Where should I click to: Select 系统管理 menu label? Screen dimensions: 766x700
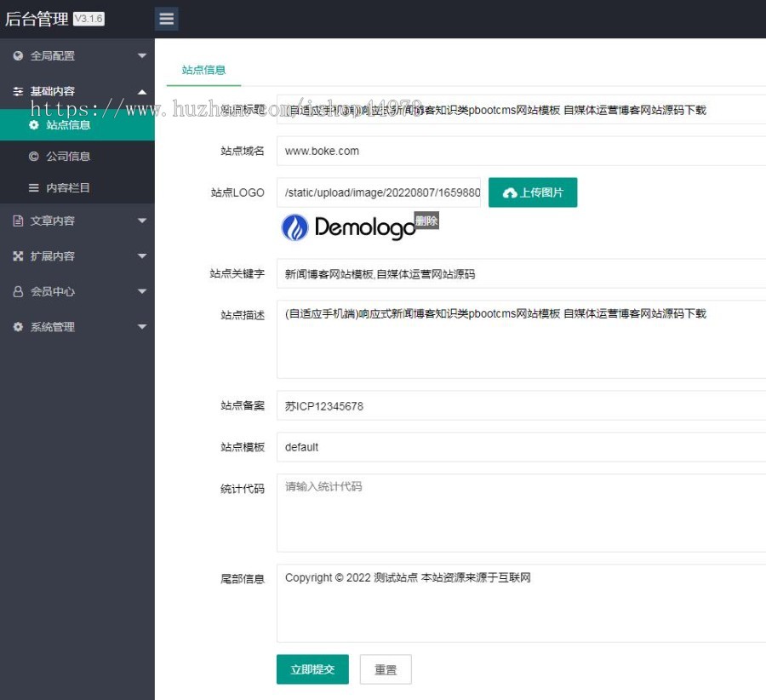pyautogui.click(x=53, y=326)
